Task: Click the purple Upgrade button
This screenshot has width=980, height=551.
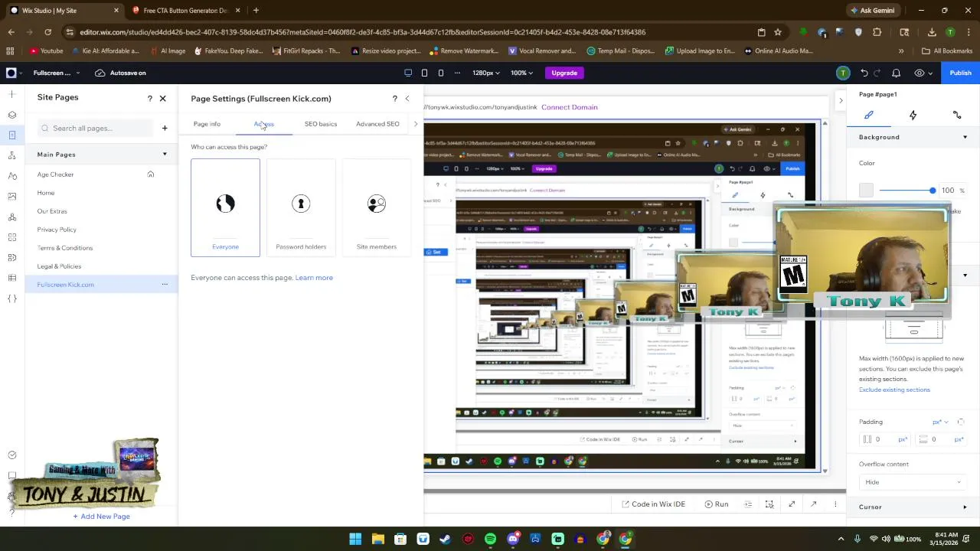Action: [564, 73]
